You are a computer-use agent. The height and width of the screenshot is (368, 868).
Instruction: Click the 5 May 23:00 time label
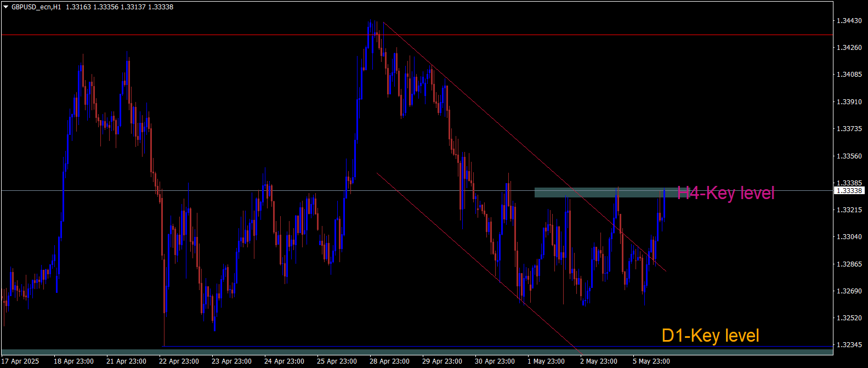point(651,361)
